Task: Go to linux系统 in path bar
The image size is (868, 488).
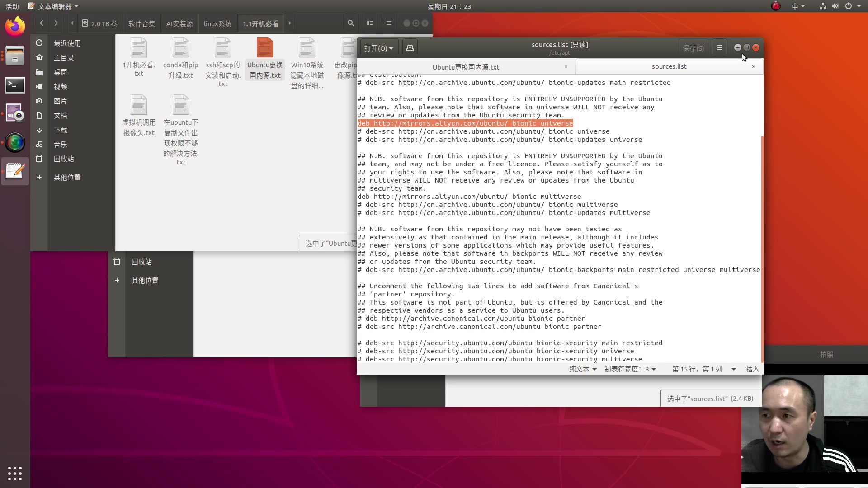Action: coord(217,23)
